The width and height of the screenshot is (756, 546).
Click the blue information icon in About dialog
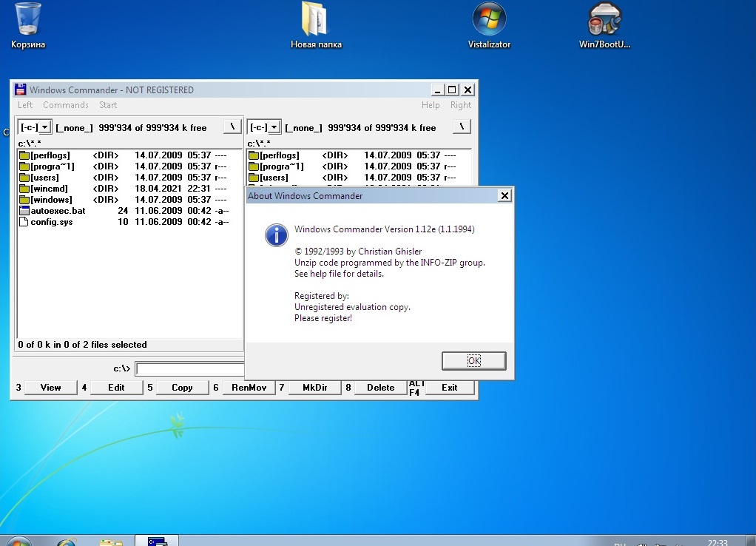276,235
